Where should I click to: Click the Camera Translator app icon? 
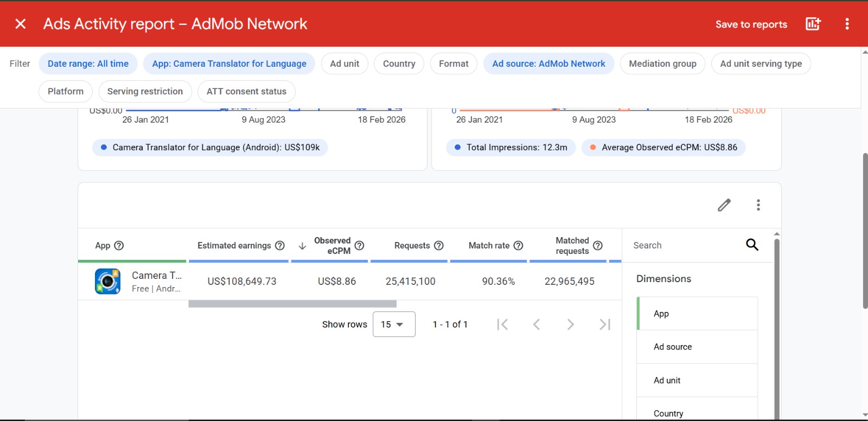107,281
